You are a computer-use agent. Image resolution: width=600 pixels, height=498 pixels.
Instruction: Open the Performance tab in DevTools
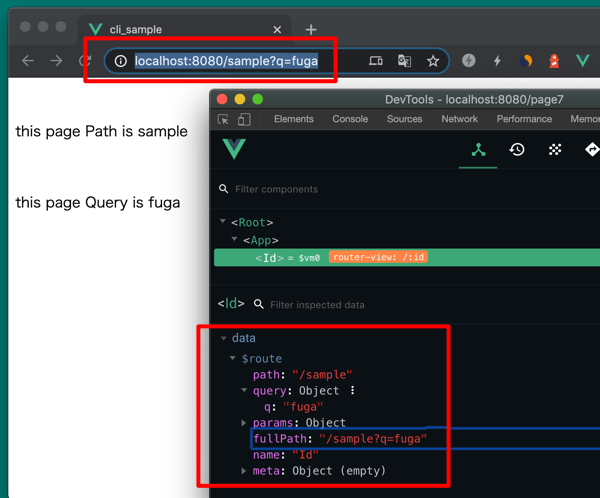pyautogui.click(x=524, y=119)
